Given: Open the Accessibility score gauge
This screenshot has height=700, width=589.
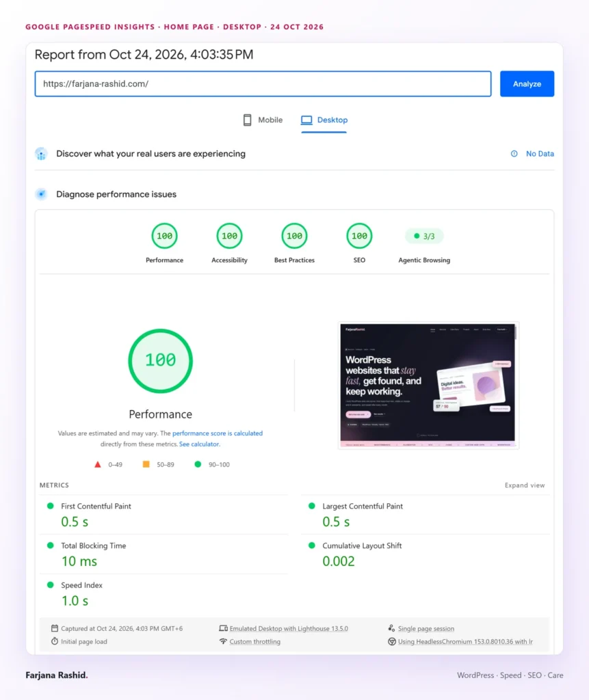Looking at the screenshot, I should pos(229,236).
